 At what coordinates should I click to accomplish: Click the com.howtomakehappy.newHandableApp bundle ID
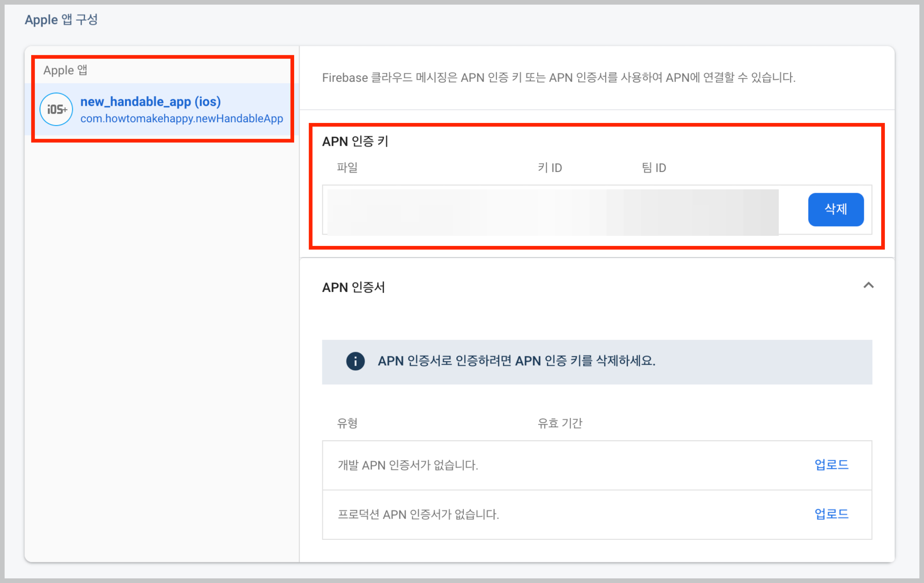point(181,119)
